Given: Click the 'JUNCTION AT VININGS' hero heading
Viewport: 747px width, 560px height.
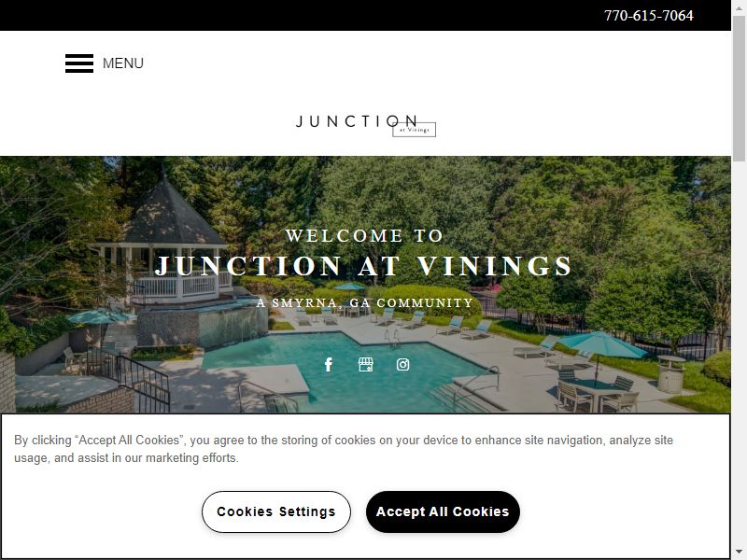Looking at the screenshot, I should (364, 266).
